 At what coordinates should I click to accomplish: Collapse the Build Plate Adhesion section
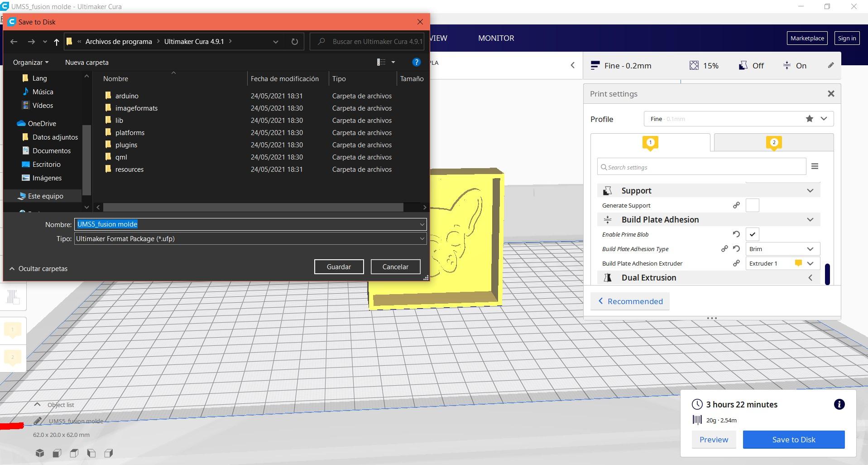[810, 220]
